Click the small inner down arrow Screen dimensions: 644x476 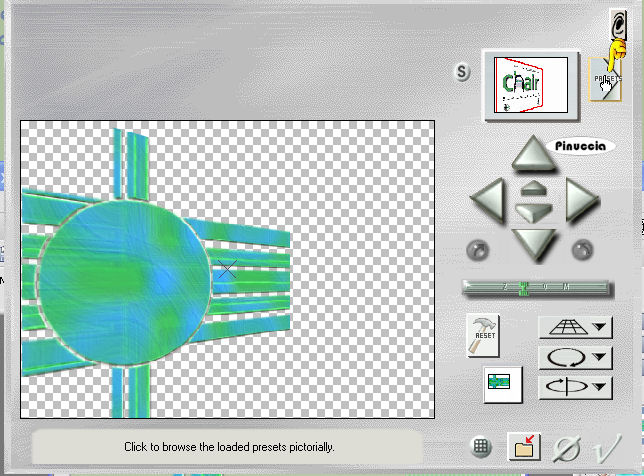(x=534, y=213)
